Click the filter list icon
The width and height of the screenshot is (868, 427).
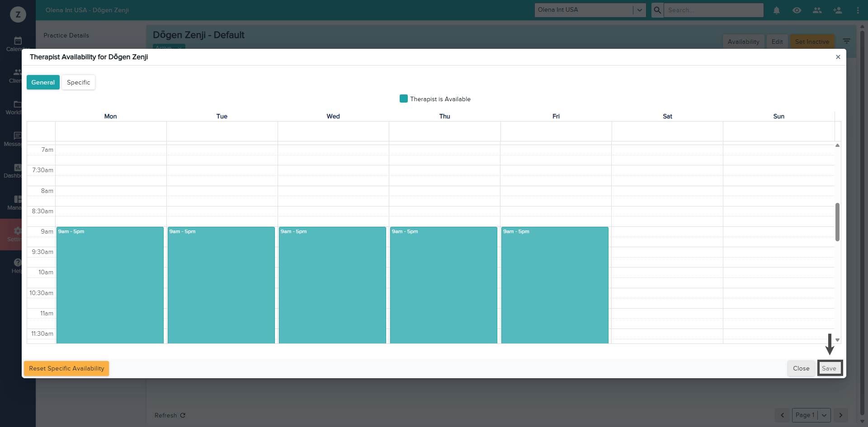click(846, 41)
